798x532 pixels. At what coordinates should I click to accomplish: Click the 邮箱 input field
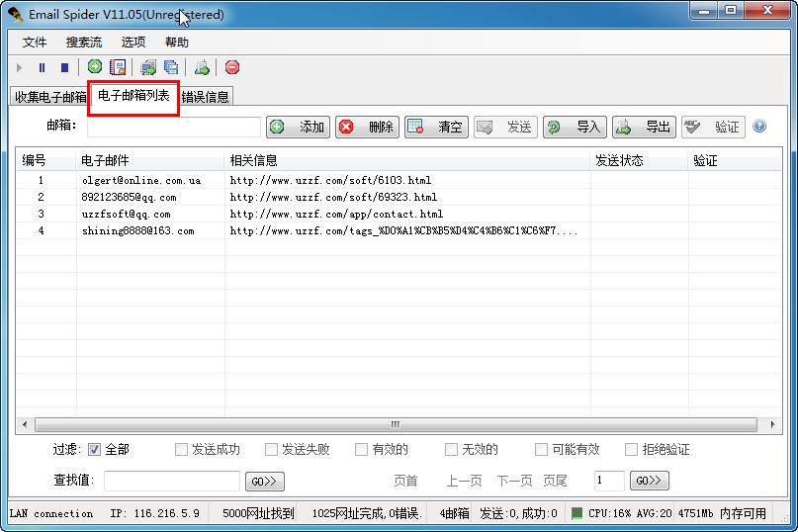(174, 127)
